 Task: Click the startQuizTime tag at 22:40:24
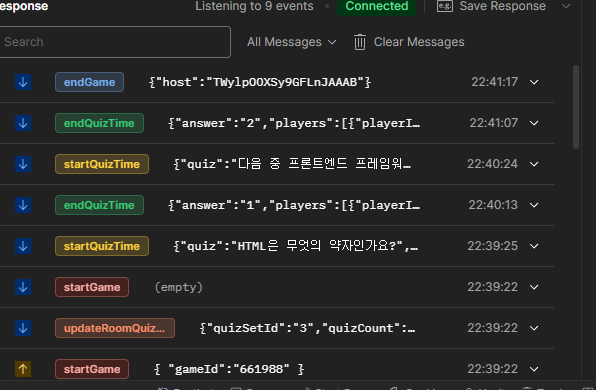[102, 164]
